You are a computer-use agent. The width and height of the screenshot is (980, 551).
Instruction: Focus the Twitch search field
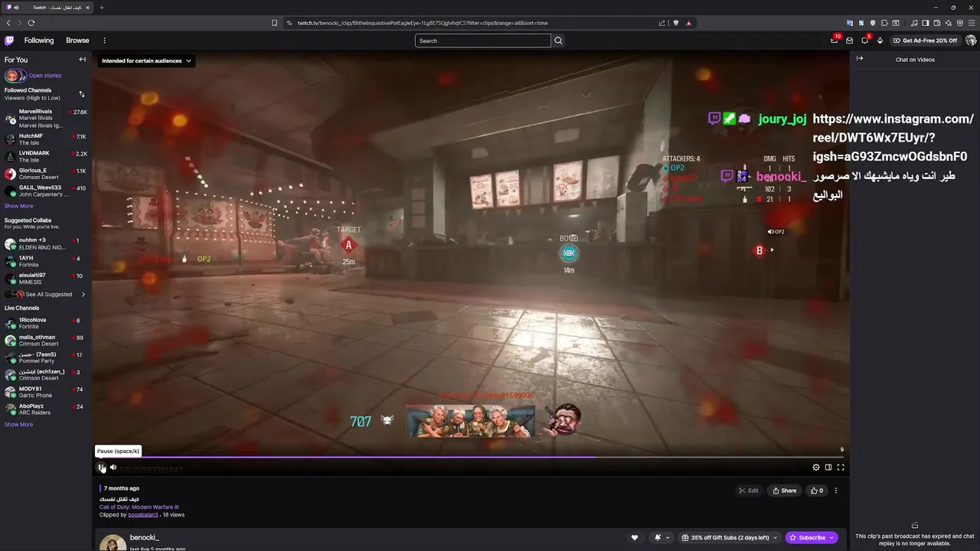(483, 41)
